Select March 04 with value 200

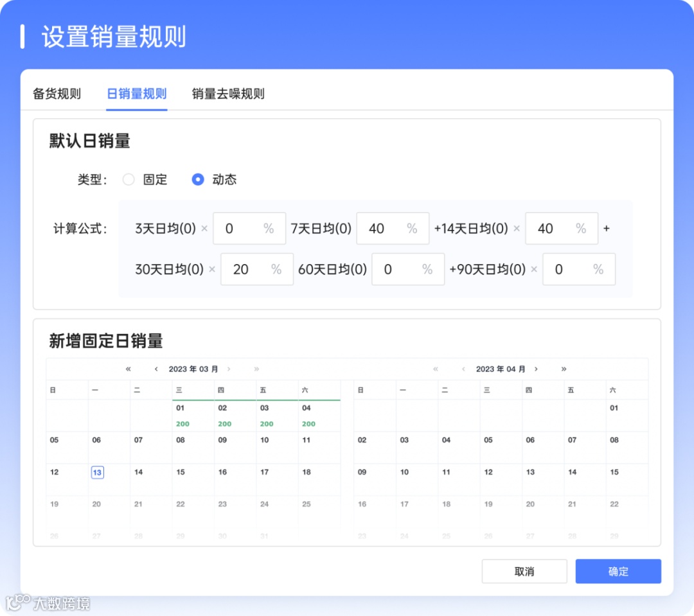coord(319,416)
